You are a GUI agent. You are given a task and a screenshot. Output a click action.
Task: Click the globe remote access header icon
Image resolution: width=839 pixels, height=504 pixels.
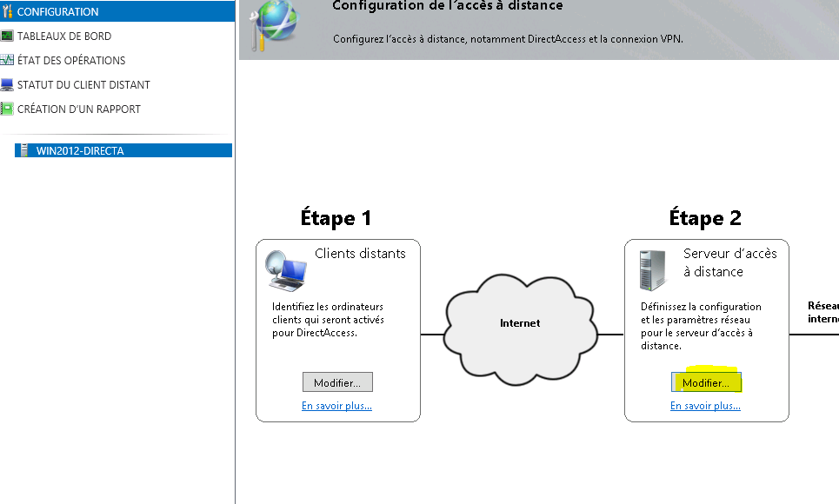pos(273,24)
